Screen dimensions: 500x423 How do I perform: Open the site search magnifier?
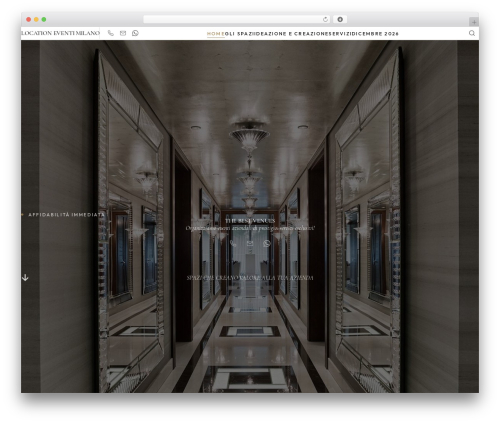tap(472, 33)
